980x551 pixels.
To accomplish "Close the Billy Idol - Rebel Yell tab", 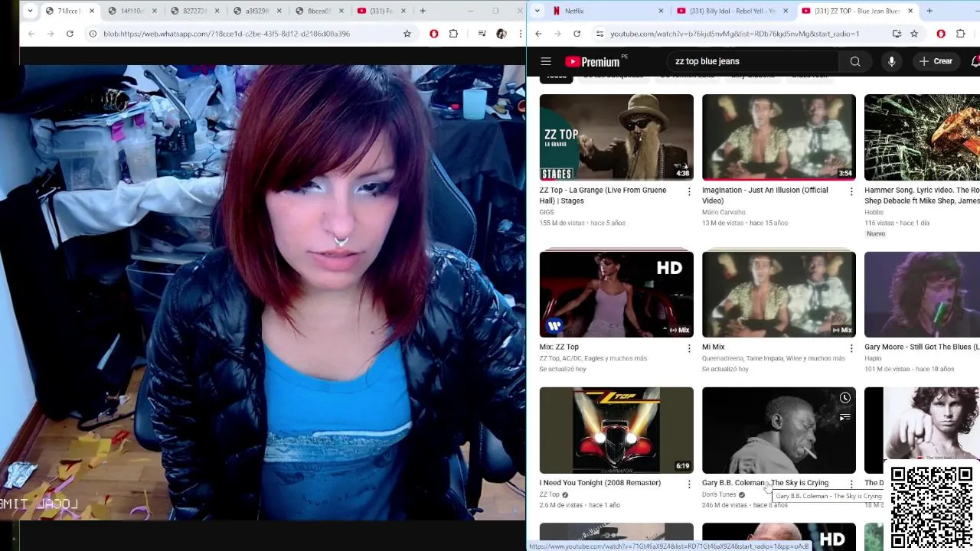I will [785, 11].
